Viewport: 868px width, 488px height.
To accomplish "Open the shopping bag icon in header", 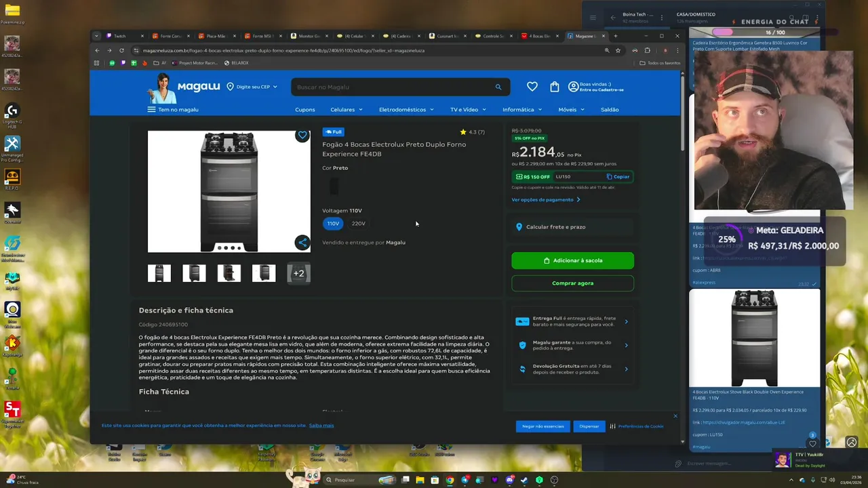I will (x=555, y=87).
